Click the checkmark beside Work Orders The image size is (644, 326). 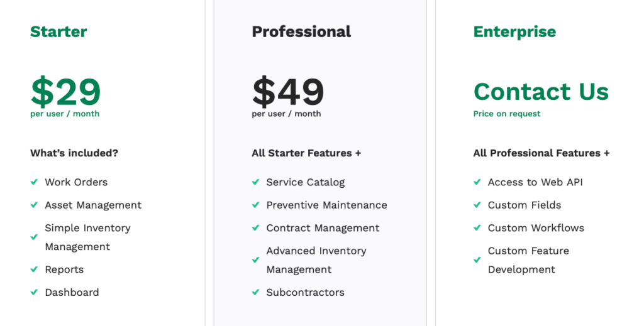[x=34, y=182]
